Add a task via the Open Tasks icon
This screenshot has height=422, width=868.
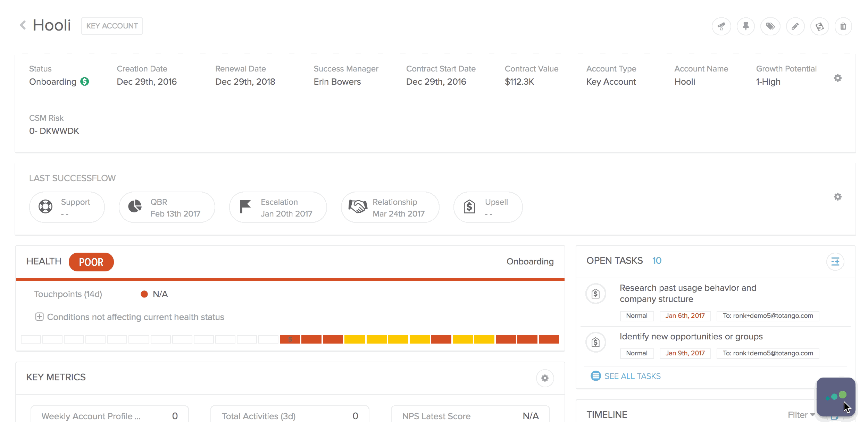click(x=835, y=262)
